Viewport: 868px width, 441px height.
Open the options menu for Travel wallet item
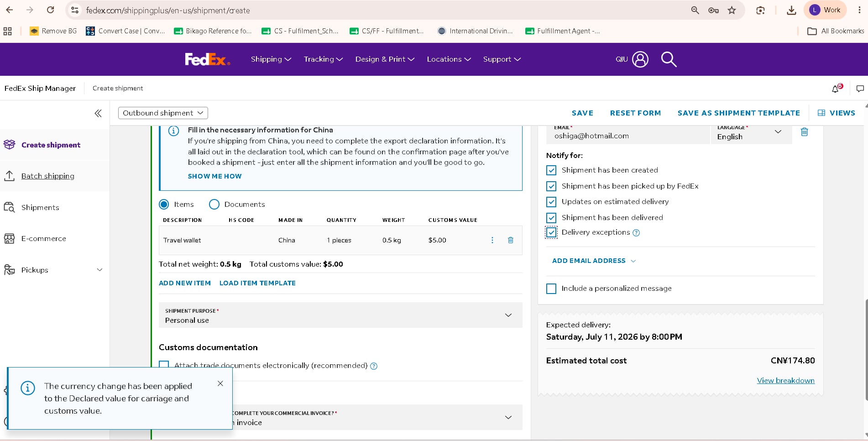coord(492,240)
